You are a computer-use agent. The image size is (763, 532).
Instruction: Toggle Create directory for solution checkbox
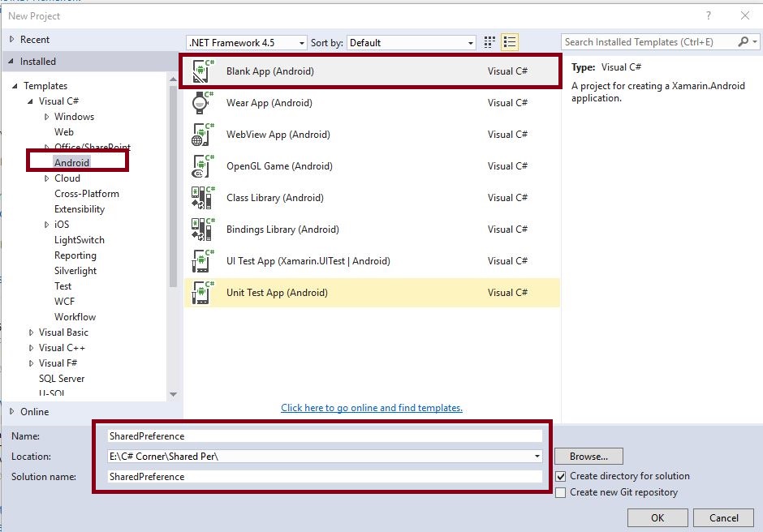coord(561,476)
